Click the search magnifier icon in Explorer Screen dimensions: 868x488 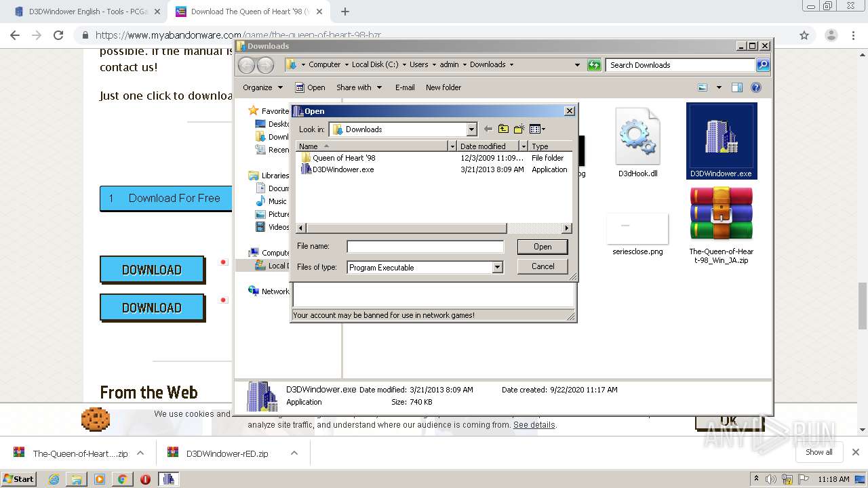tap(763, 65)
